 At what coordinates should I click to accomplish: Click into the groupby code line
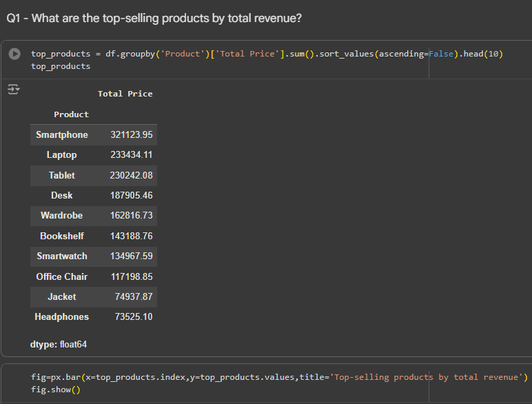(267, 54)
